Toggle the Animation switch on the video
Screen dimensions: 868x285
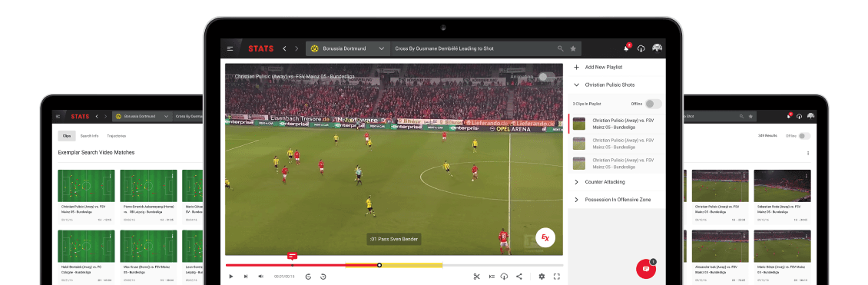coord(546,77)
